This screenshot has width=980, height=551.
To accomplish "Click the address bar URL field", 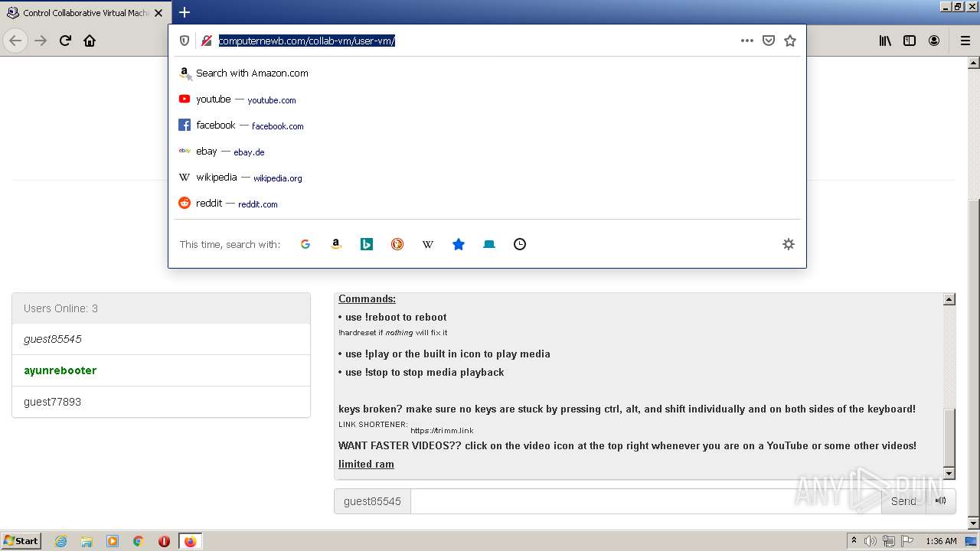I will coord(475,41).
